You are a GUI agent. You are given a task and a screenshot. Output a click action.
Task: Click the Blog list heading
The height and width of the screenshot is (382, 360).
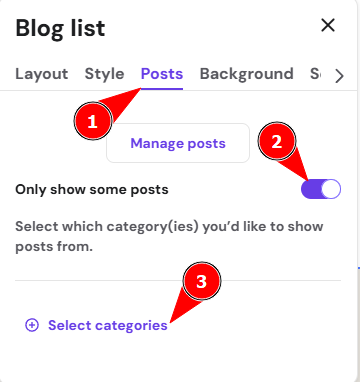pos(60,28)
